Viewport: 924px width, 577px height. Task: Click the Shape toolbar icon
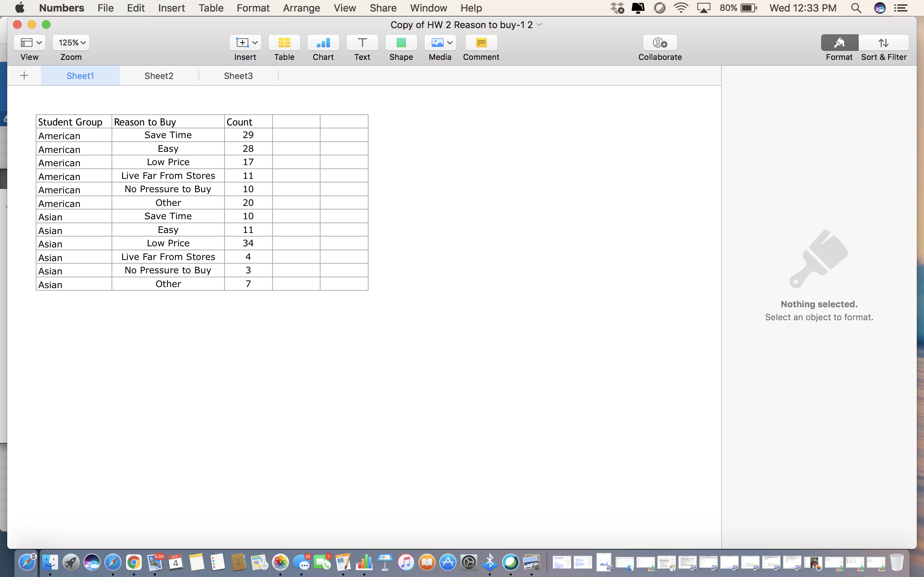click(x=401, y=43)
